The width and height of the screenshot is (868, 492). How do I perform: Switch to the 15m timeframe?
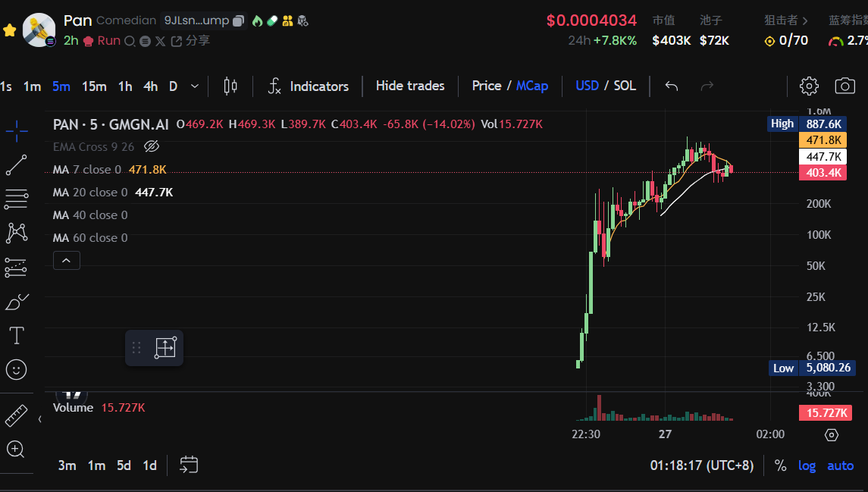(x=94, y=86)
